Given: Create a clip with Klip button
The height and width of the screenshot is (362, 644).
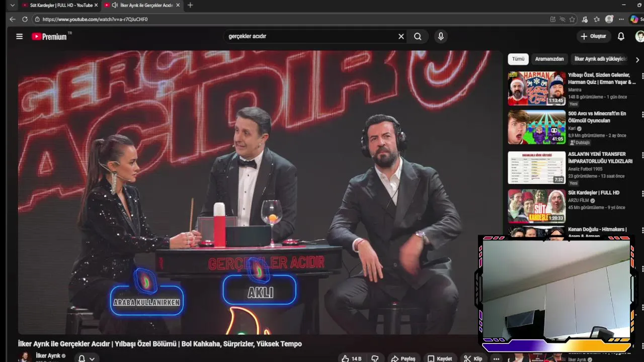Looking at the screenshot, I should pyautogui.click(x=473, y=358).
